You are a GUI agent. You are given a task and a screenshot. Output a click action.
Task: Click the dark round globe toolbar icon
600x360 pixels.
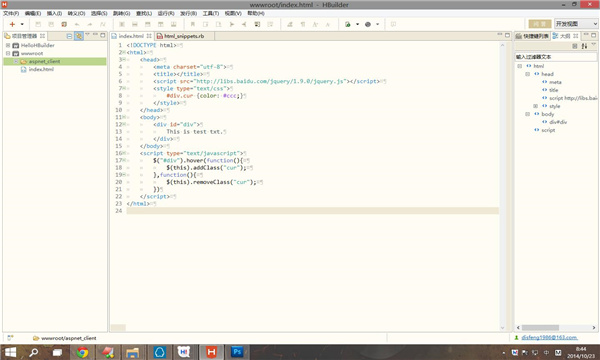tap(368, 24)
